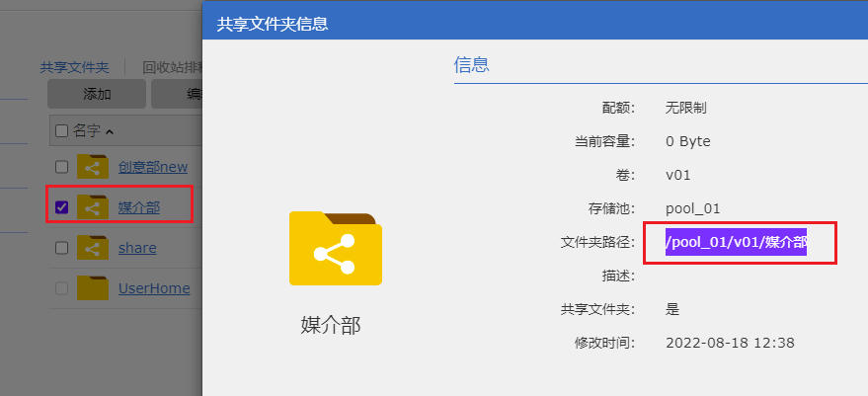
Task: Click the large shared folder icon in dialog
Action: (335, 249)
